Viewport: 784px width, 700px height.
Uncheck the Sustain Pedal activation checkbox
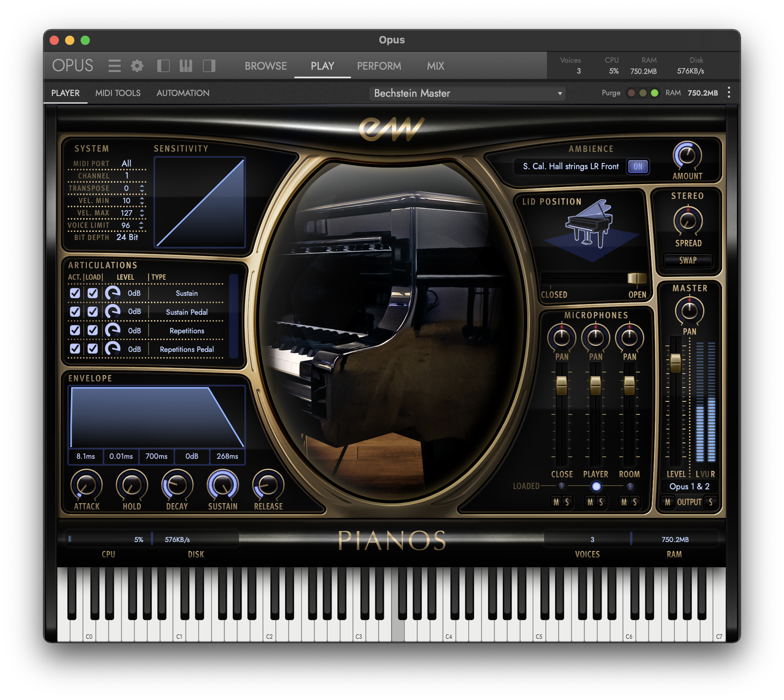click(75, 312)
